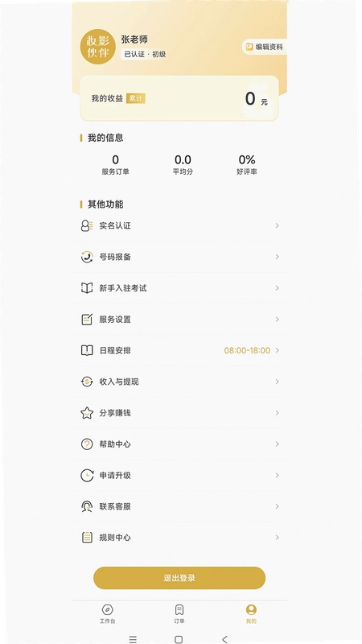Switch to the 工作台 tab
Image resolution: width=362 pixels, height=644 pixels.
[x=108, y=614]
